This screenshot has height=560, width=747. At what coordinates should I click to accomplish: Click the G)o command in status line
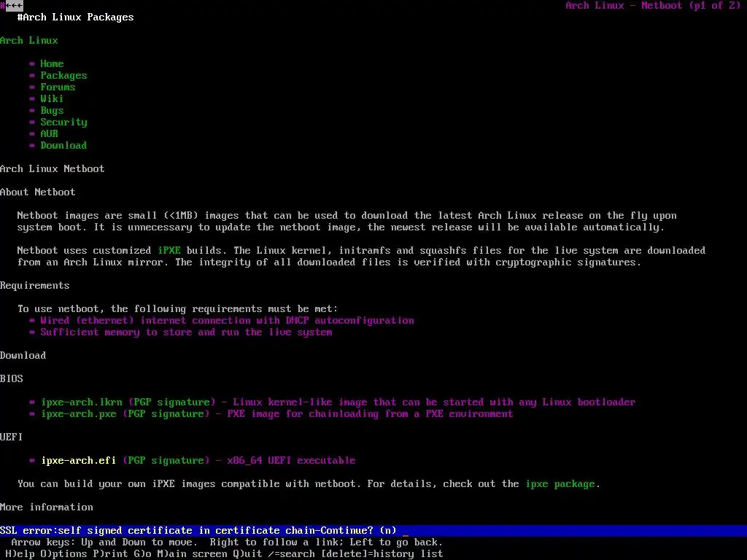[x=143, y=554]
